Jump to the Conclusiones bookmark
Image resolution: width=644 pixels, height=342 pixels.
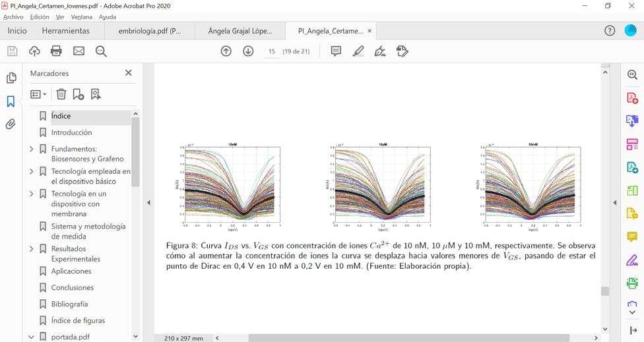click(73, 287)
